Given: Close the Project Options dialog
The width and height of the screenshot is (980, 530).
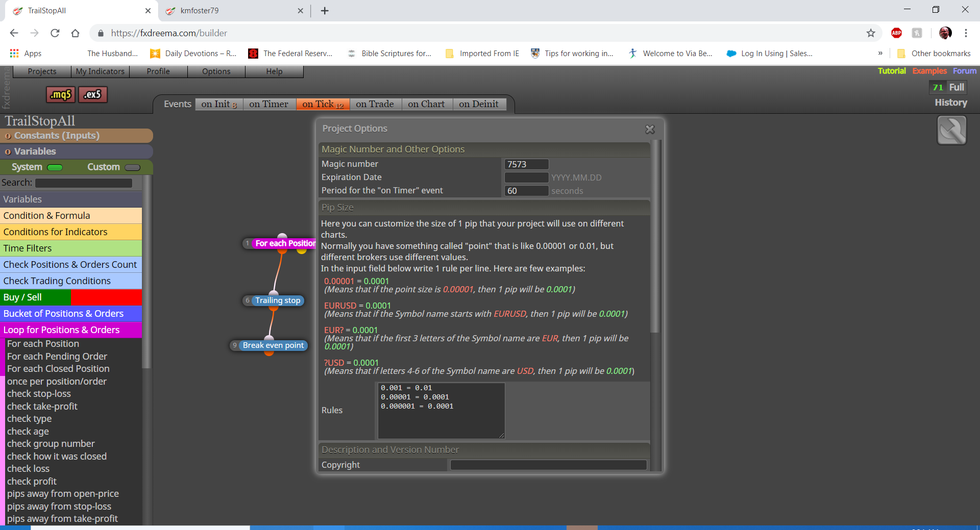Looking at the screenshot, I should 650,130.
